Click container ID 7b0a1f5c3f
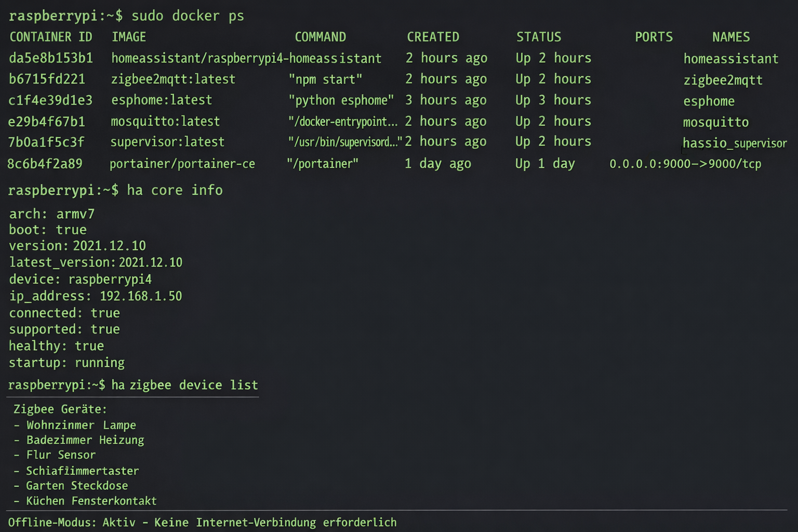This screenshot has height=532, width=798. point(46,142)
